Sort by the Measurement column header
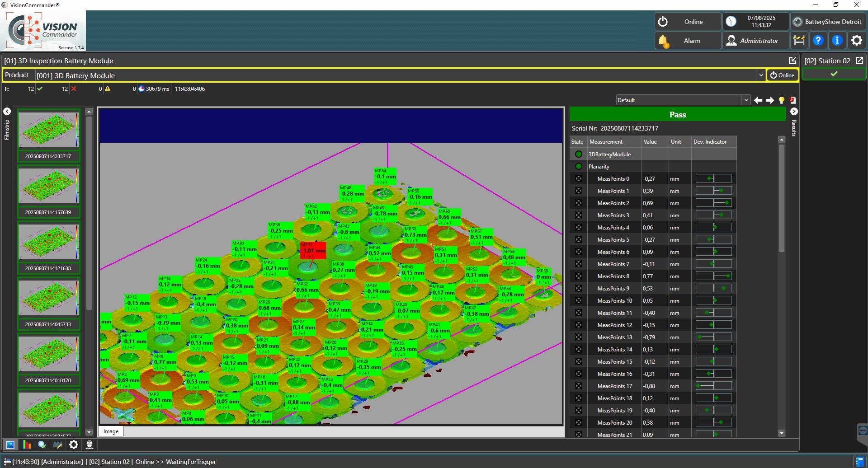 (x=606, y=142)
